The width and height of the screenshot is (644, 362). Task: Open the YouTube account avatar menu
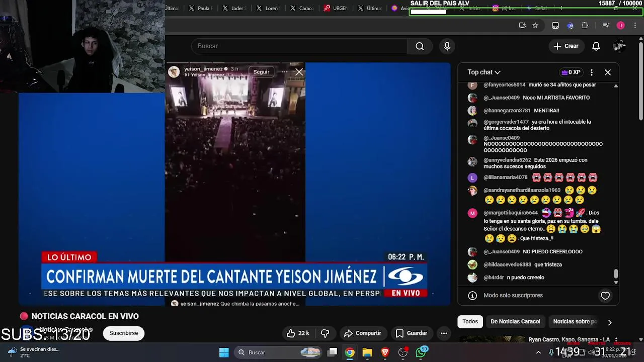pyautogui.click(x=619, y=46)
